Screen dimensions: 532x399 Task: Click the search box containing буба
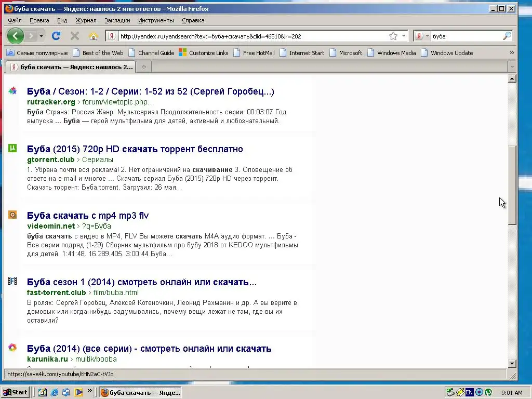click(x=466, y=36)
